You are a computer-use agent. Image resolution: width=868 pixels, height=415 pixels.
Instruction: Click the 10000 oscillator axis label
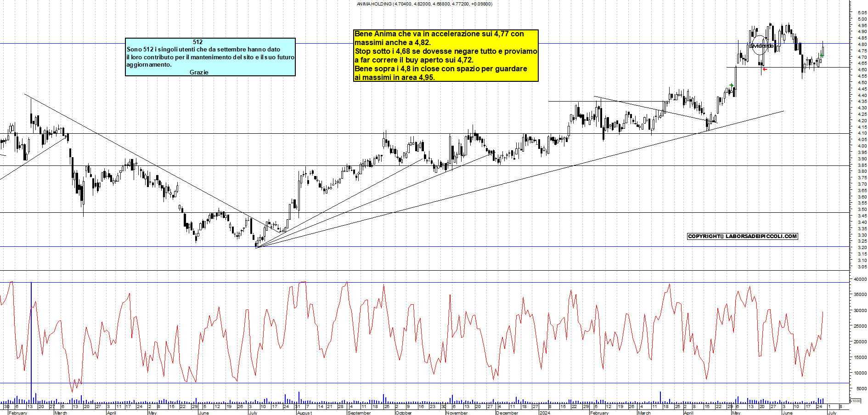pos(860,373)
